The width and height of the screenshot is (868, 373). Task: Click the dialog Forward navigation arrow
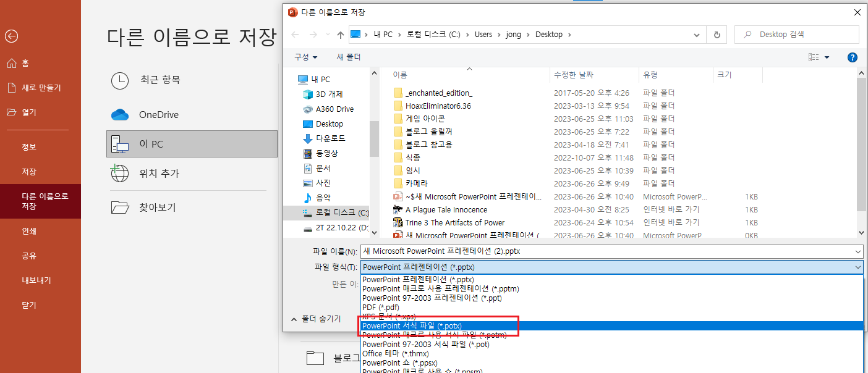(313, 35)
